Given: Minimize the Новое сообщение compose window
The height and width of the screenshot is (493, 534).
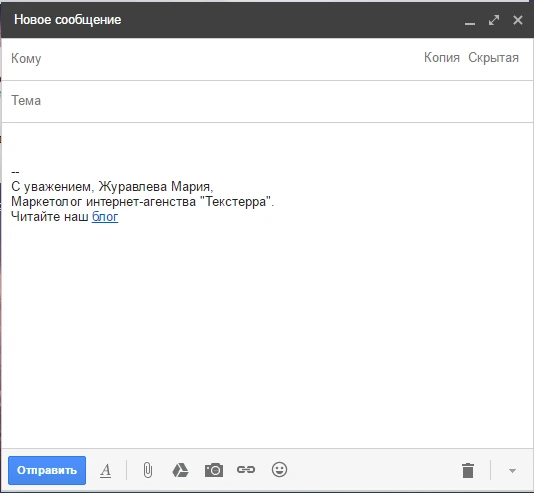Looking at the screenshot, I should click(470, 20).
